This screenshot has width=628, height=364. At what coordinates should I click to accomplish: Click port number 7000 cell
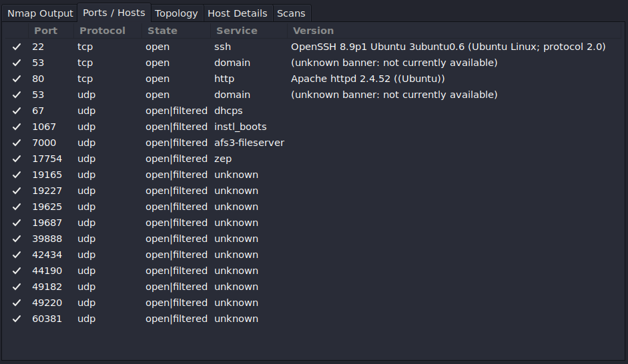click(44, 143)
